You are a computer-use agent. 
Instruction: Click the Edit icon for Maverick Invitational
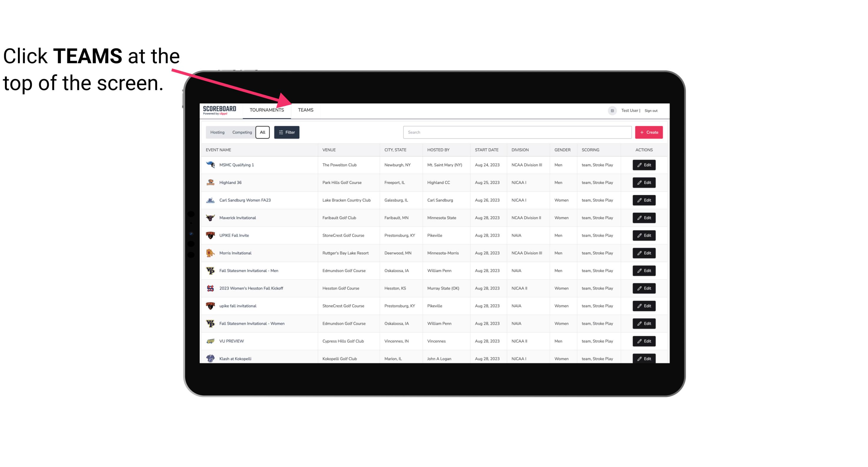(x=644, y=217)
